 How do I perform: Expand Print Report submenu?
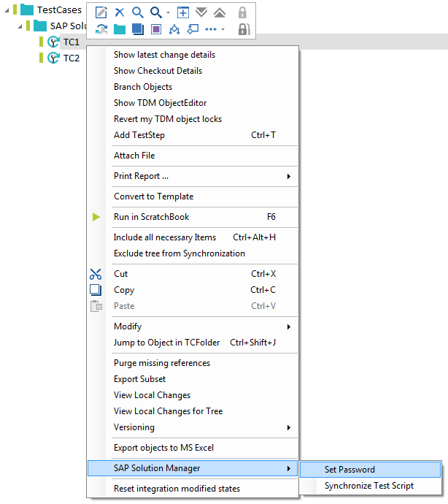[193, 176]
